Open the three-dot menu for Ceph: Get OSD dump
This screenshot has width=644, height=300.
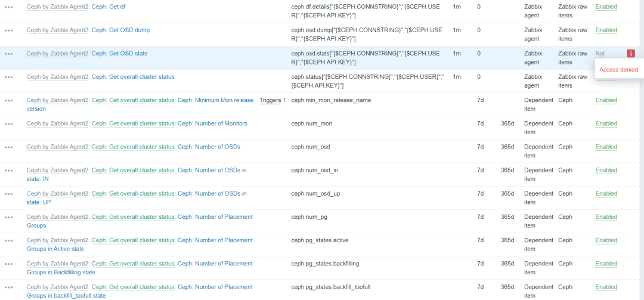point(8,30)
